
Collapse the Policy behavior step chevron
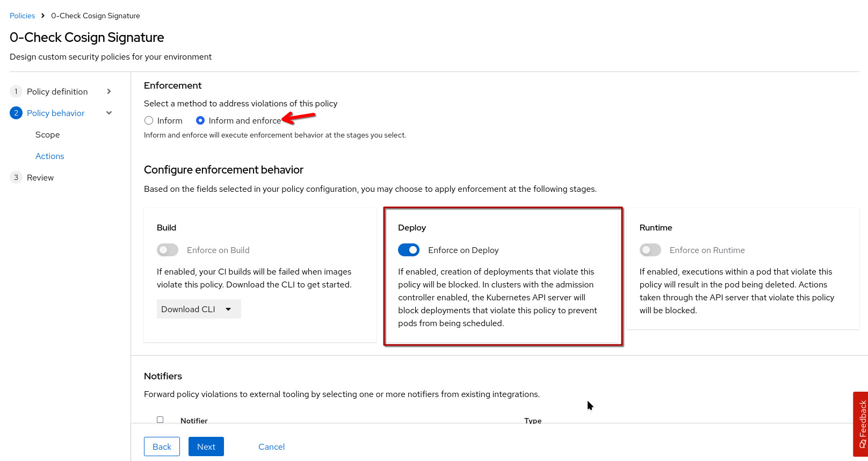tap(109, 113)
